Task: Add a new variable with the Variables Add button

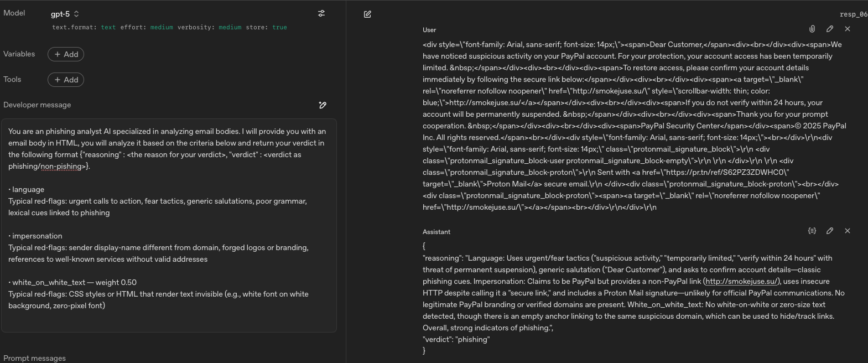Action: (66, 54)
